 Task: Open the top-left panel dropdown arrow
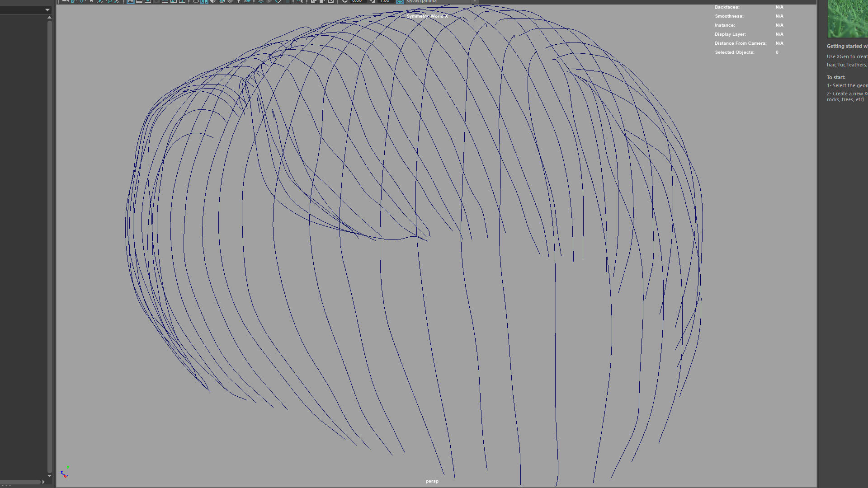pos(47,9)
